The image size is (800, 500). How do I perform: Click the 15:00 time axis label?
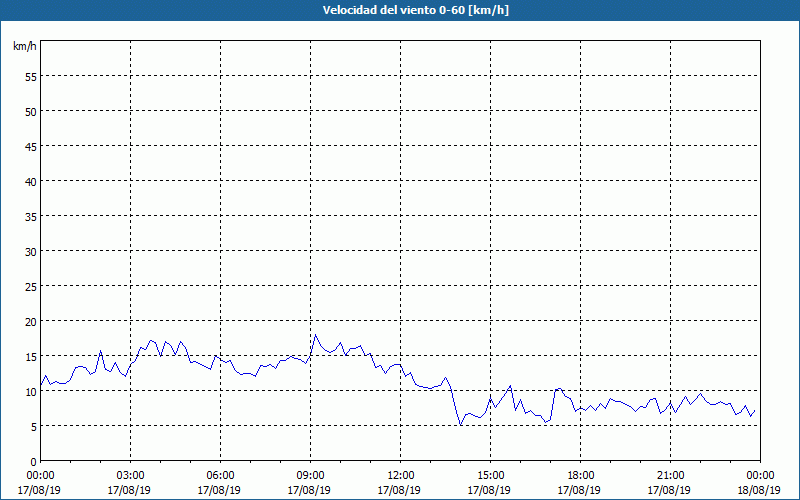click(x=489, y=476)
